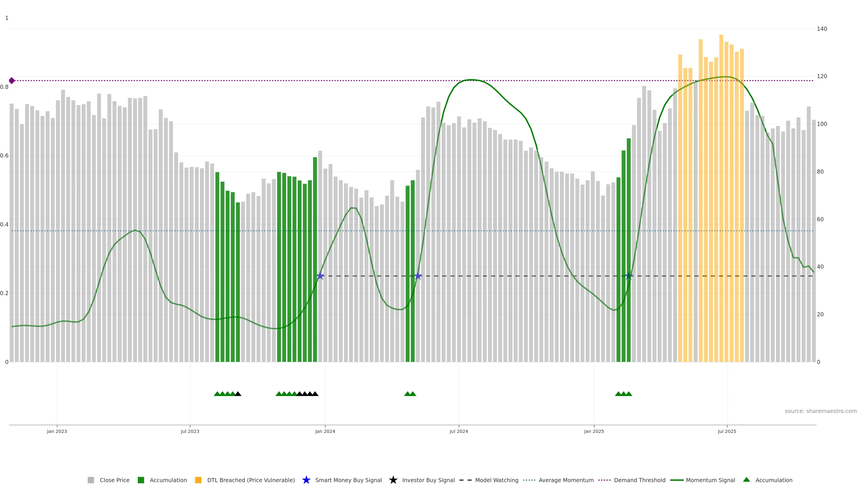The height and width of the screenshot is (488, 868).
Task: Toggle Average Momentum legend item
Action: pyautogui.click(x=566, y=480)
